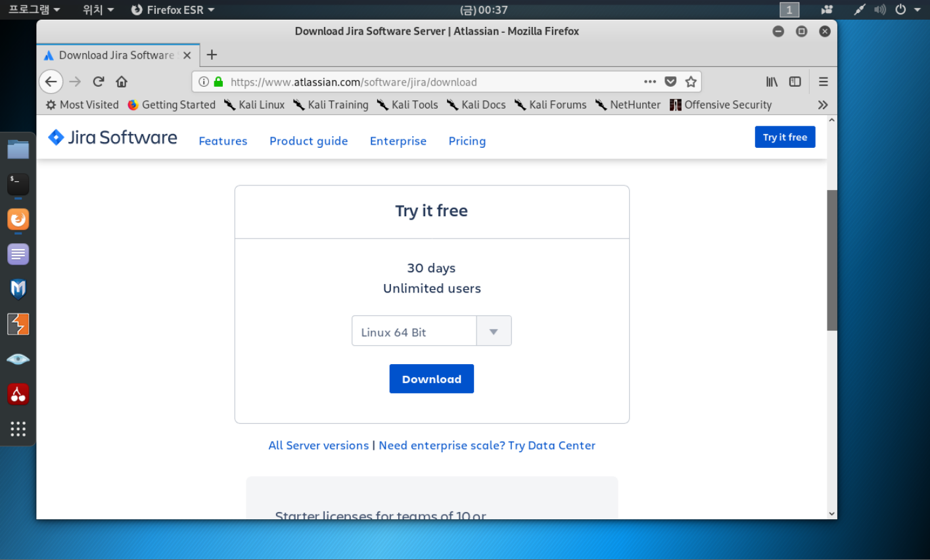Click the scrollbar up arrow
The image size is (930, 560).
[831, 120]
